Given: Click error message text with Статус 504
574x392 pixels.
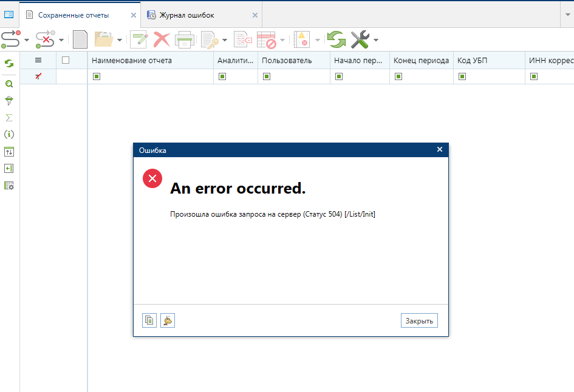Looking at the screenshot, I should [x=273, y=214].
